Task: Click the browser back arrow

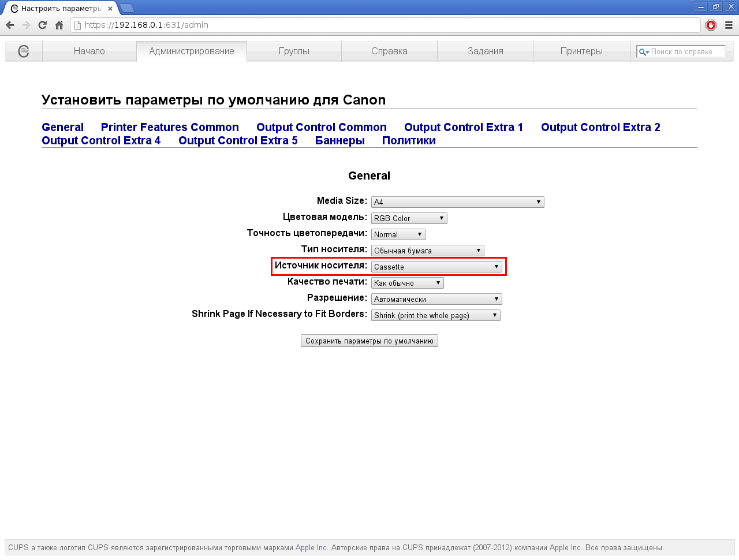Action: (x=10, y=25)
